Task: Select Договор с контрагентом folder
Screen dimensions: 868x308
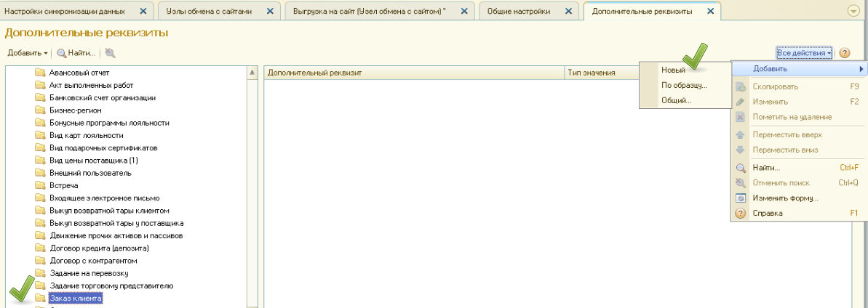Action: click(x=93, y=260)
